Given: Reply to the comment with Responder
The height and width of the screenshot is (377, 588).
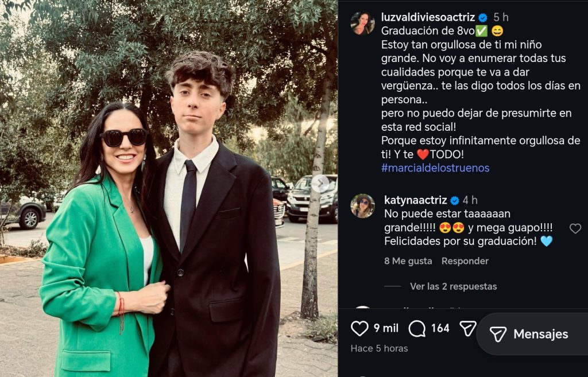Looking at the screenshot, I should (465, 261).
